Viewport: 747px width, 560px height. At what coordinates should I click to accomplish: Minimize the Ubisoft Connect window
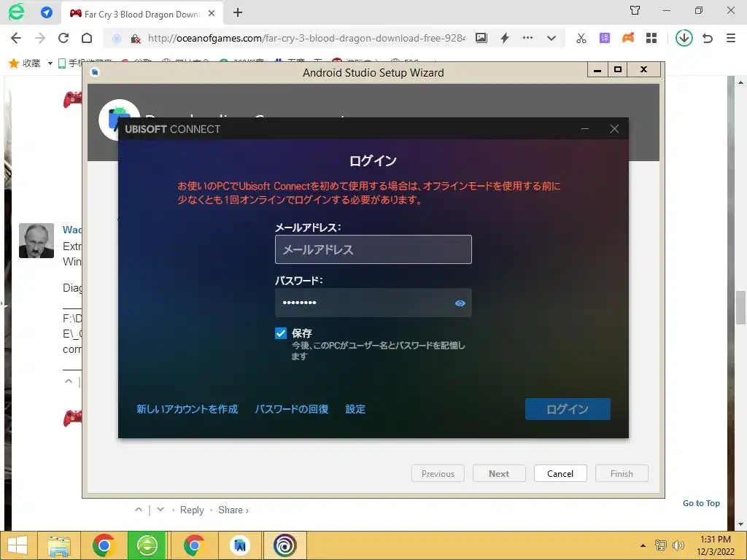[584, 128]
